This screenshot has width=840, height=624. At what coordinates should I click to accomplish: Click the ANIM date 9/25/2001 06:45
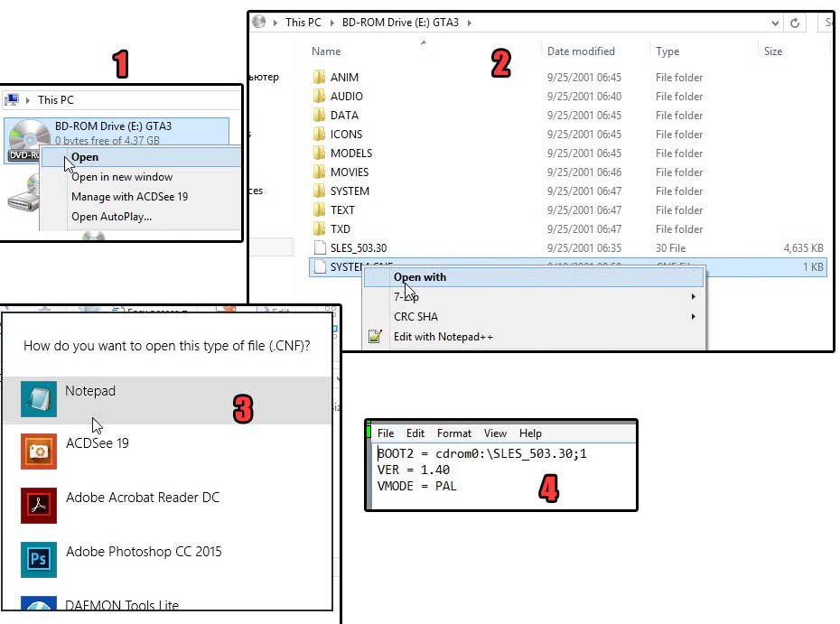pyautogui.click(x=583, y=77)
